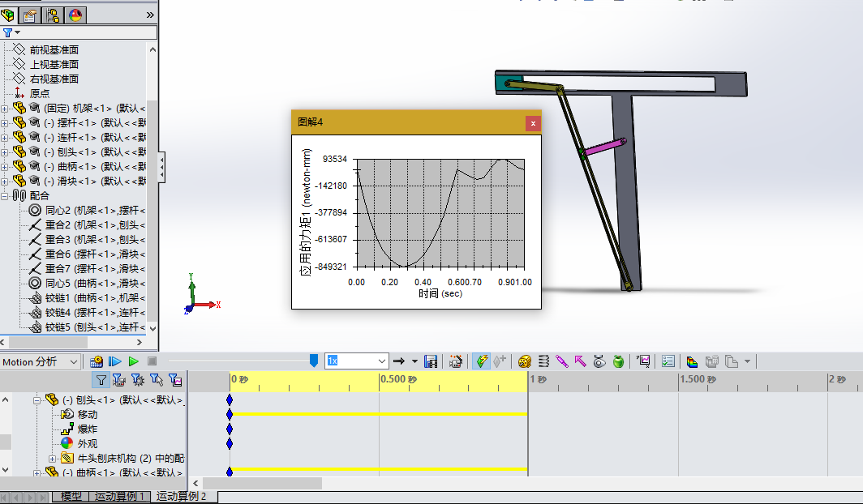This screenshot has height=504, width=863.
Task: Add a Spring using the spring icon
Action: point(543,361)
